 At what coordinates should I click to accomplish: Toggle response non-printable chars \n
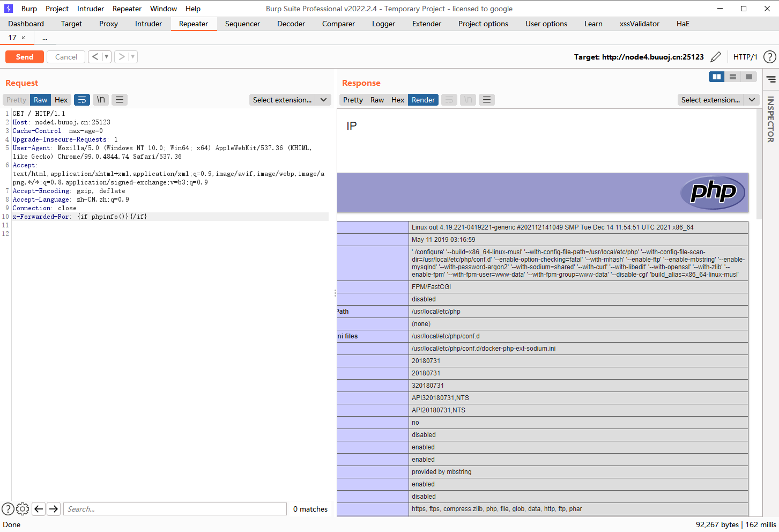[468, 100]
